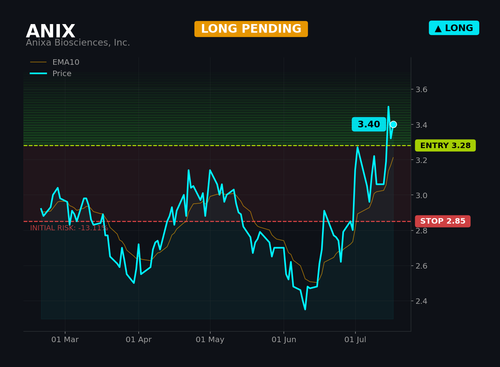Click the cyan Price legend line swatch
Screen dimensions: 500x367
[38, 73]
